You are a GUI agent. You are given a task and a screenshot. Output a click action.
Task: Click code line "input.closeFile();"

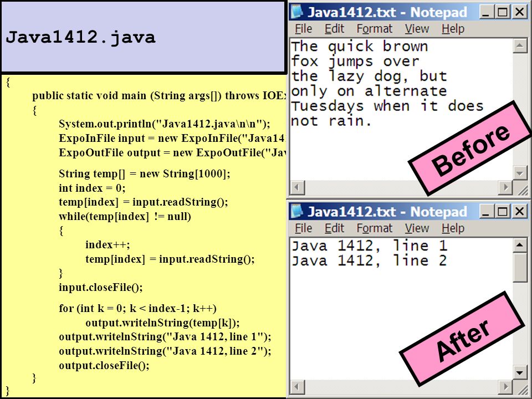pos(101,288)
